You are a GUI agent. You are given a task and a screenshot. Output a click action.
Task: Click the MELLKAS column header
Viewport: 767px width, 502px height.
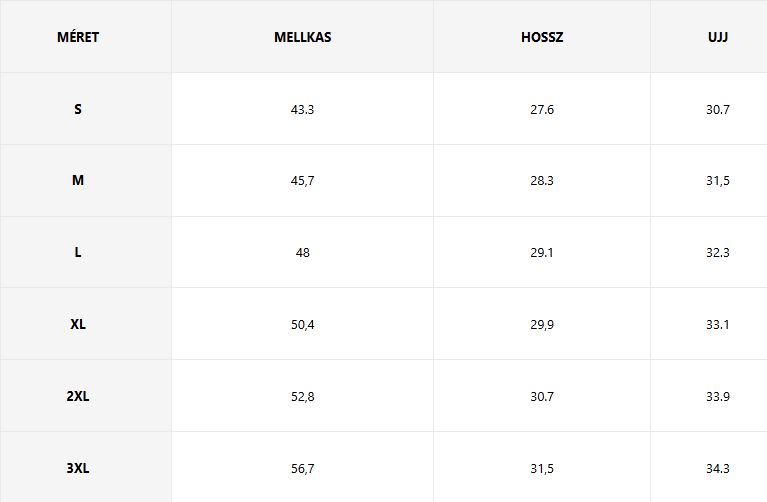(x=302, y=38)
